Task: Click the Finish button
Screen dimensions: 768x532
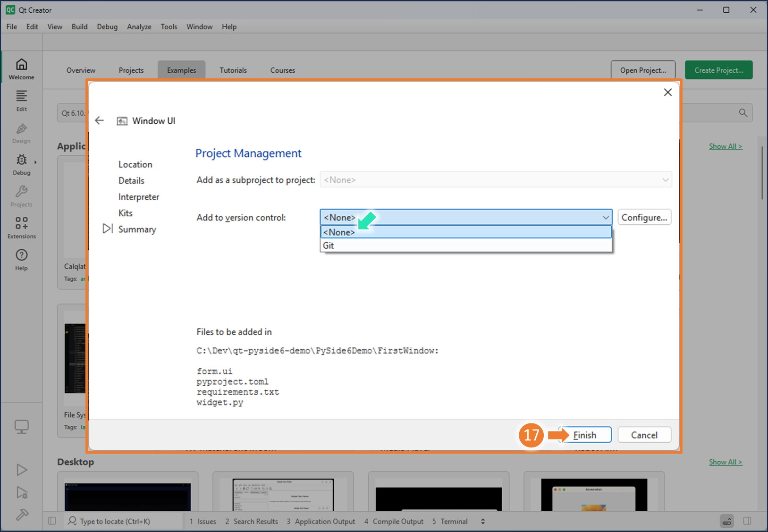Action: [x=584, y=435]
